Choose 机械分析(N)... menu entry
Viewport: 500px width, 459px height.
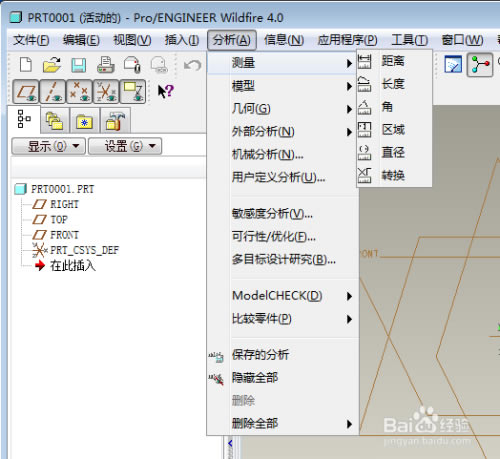point(282,154)
